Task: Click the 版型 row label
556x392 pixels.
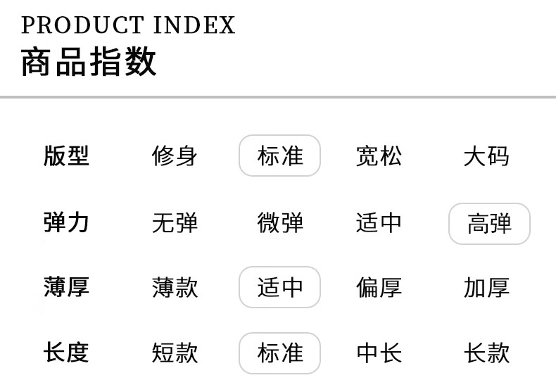Action: pos(66,156)
